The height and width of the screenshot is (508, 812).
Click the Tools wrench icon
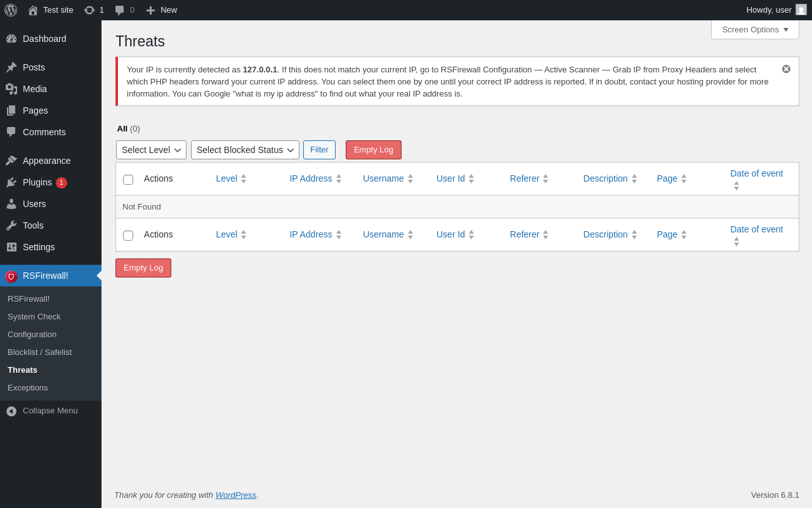tap(11, 225)
